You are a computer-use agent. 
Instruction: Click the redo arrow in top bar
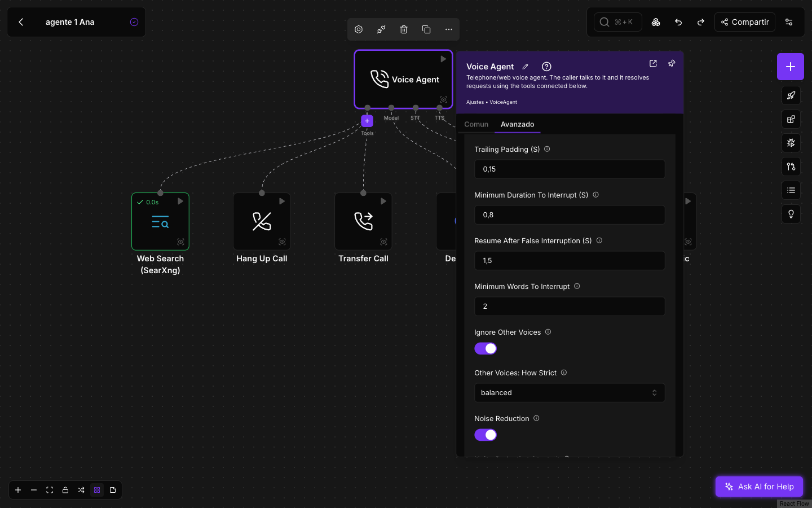(x=701, y=22)
